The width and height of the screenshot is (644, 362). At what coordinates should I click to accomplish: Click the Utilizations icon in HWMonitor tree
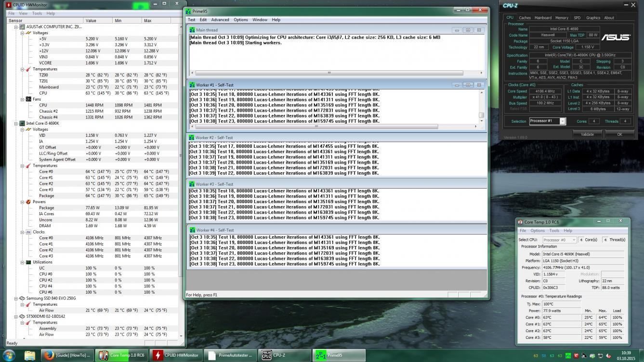coord(28,262)
